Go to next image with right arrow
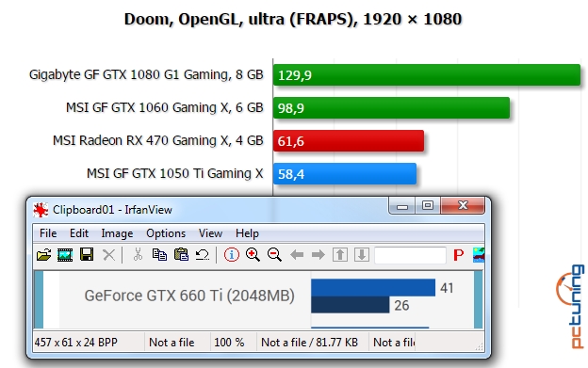The height and width of the screenshot is (368, 588). 318,255
